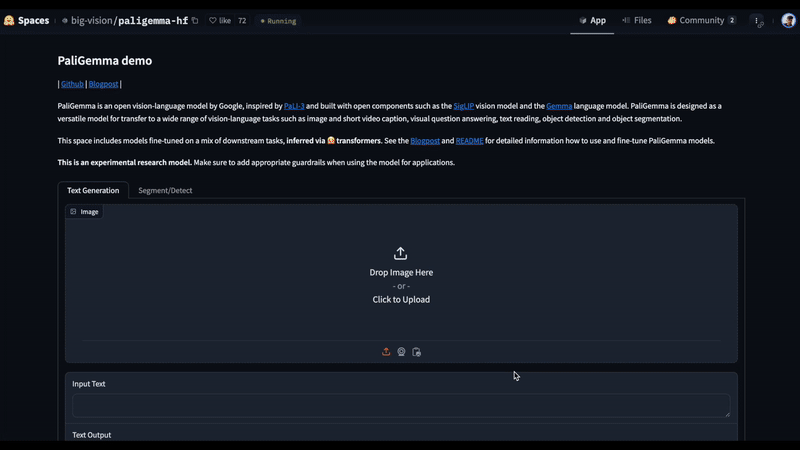Like the paligemma-hf space
800x450 pixels.
click(220, 20)
